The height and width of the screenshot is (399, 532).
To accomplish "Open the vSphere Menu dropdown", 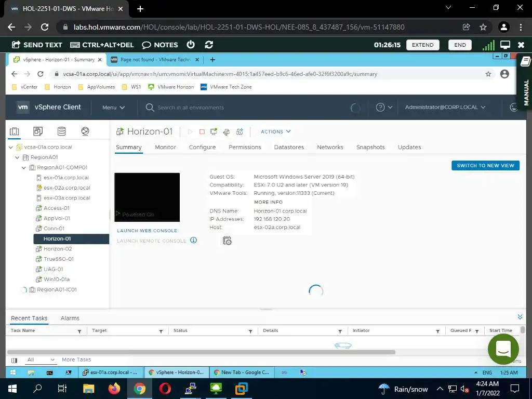I will [113, 108].
